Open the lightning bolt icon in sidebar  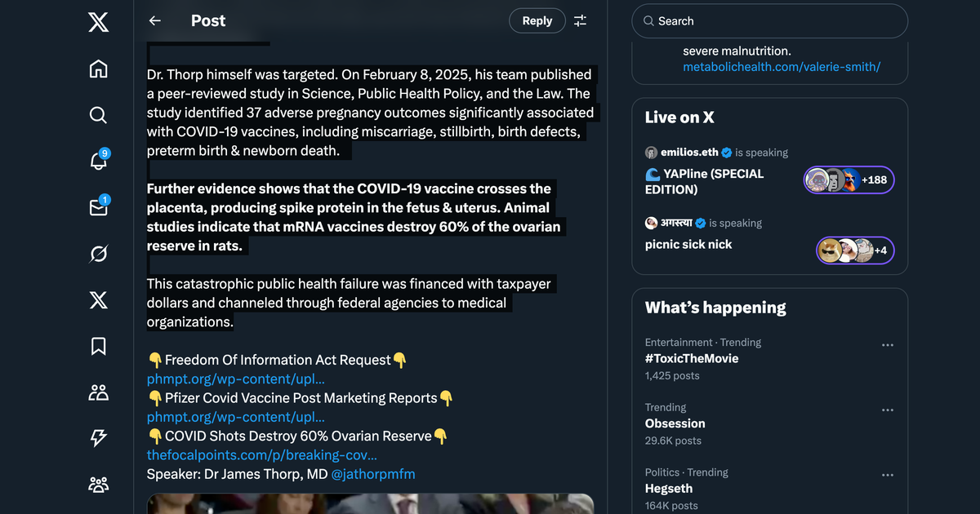pyautogui.click(x=98, y=439)
